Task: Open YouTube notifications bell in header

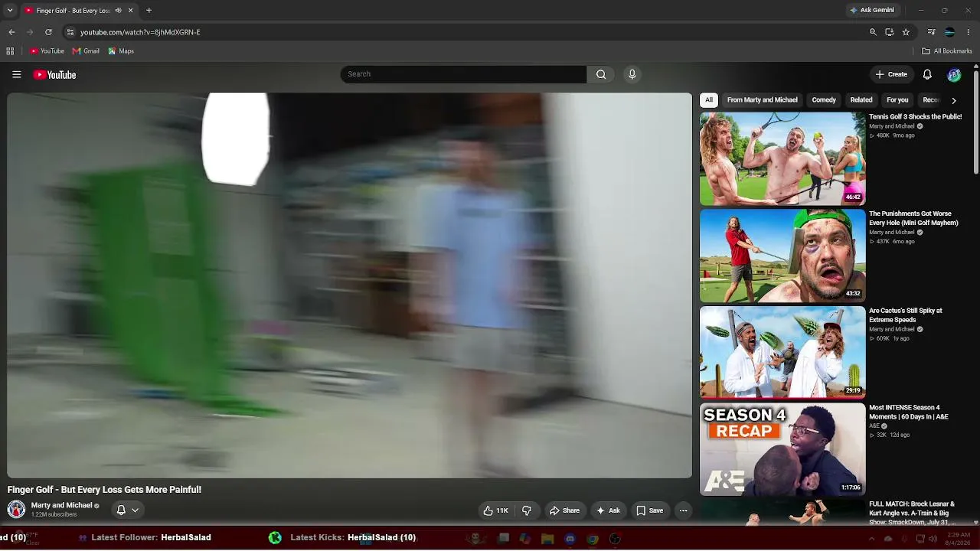Action: click(927, 74)
